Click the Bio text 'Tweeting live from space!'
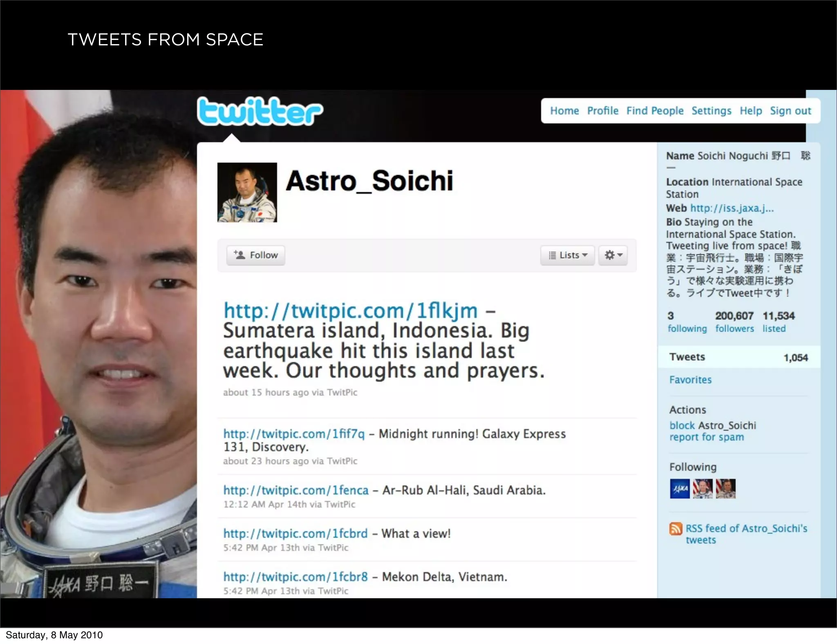 [x=727, y=246]
